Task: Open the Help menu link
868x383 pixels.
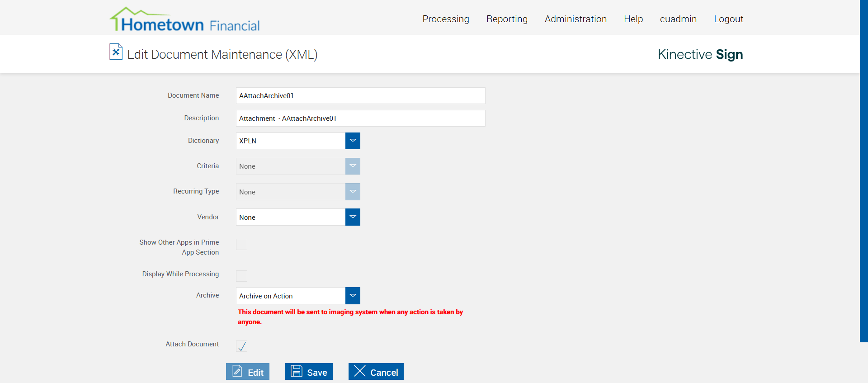Action: click(x=633, y=19)
